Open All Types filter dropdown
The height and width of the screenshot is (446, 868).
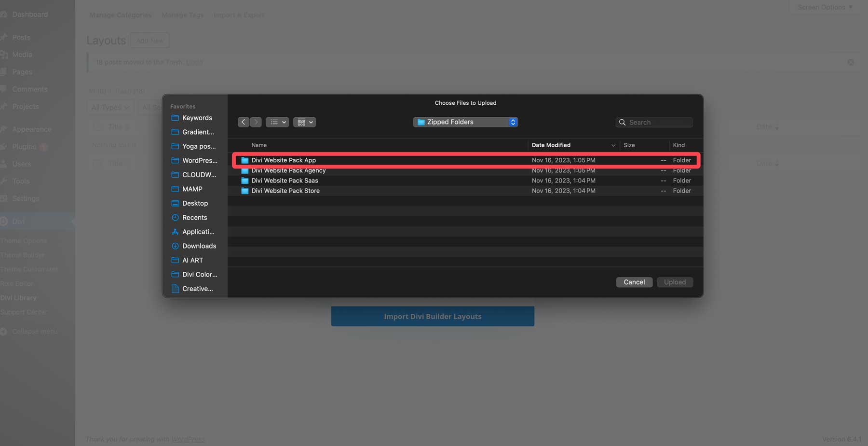point(110,107)
